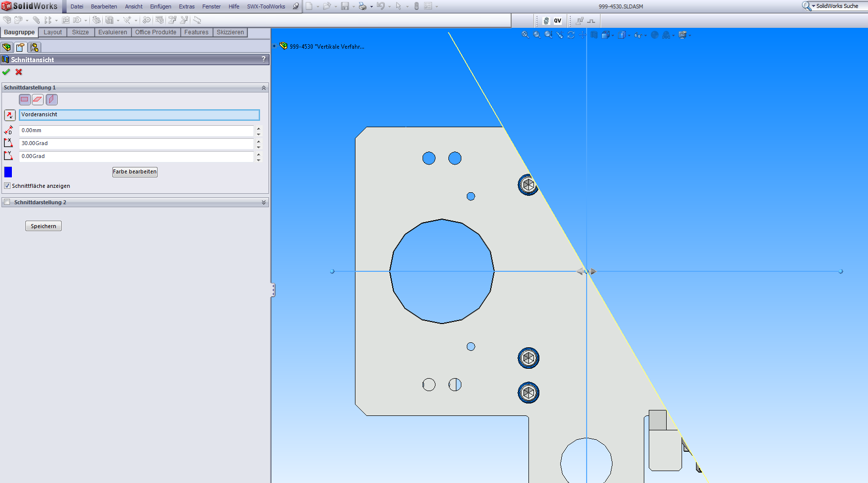
Task: Open the PropertyManager tab icon
Action: [x=20, y=47]
